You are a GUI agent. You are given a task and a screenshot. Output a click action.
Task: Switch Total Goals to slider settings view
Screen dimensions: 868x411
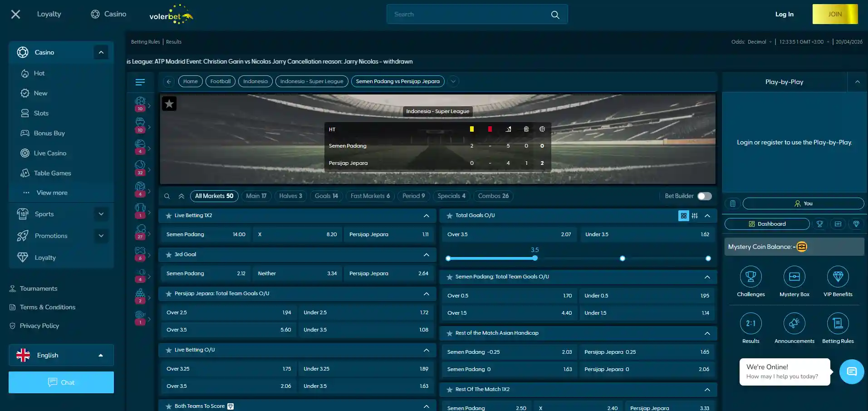pyautogui.click(x=695, y=216)
